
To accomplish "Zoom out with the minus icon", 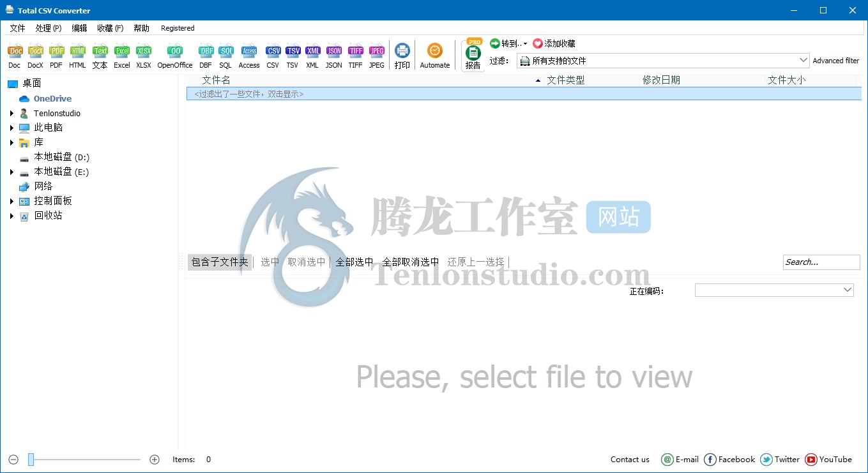I will pyautogui.click(x=13, y=460).
